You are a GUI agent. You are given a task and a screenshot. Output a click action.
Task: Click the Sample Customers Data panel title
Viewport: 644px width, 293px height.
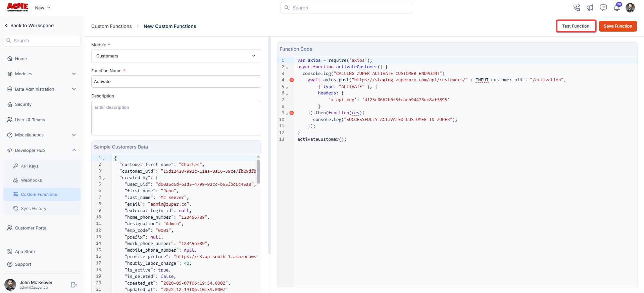coord(121,147)
